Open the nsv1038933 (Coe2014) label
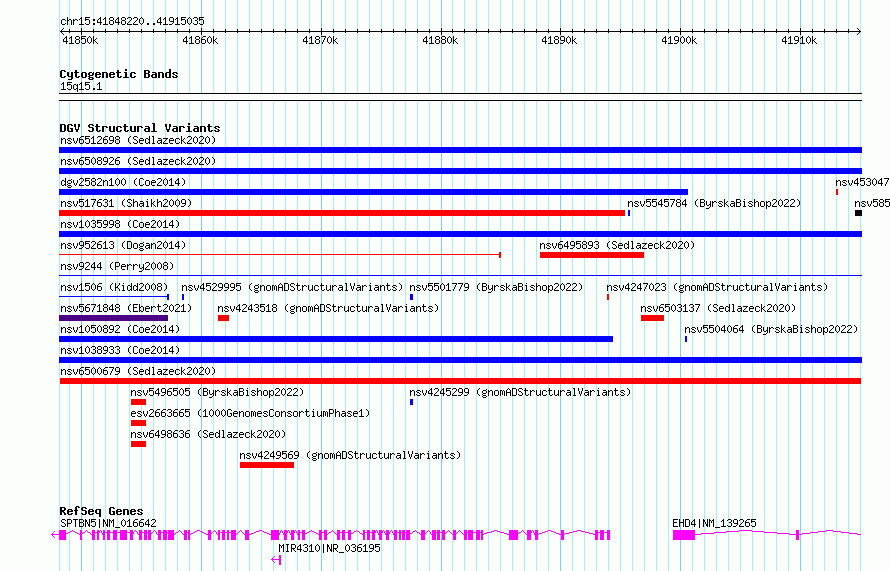Image resolution: width=890 pixels, height=571 pixels. click(x=120, y=350)
